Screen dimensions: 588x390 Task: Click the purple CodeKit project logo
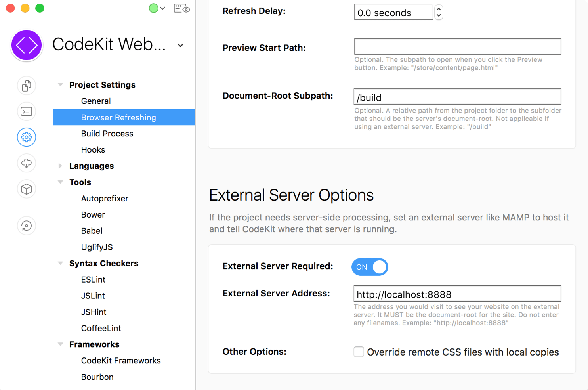pyautogui.click(x=27, y=45)
